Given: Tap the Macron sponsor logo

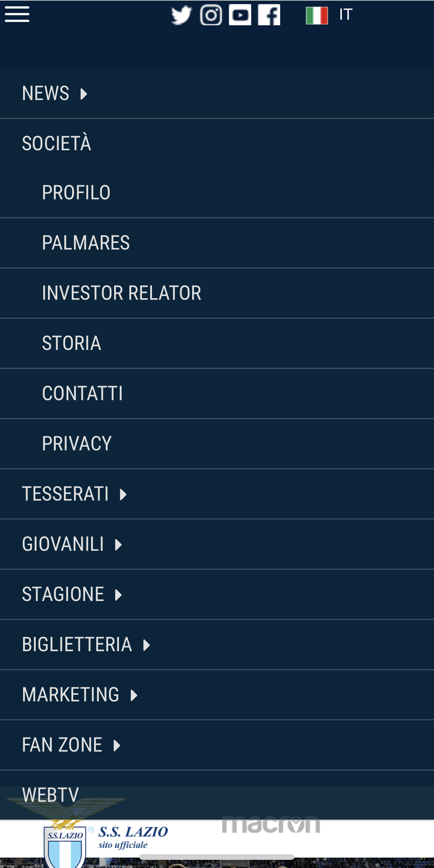Looking at the screenshot, I should point(271,825).
